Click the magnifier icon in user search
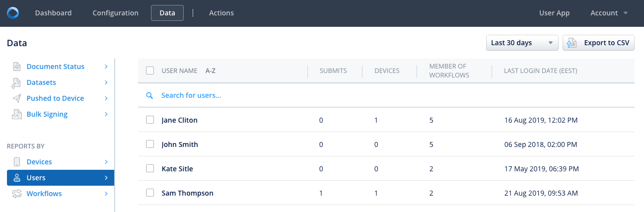This screenshot has width=644, height=212. (149, 95)
